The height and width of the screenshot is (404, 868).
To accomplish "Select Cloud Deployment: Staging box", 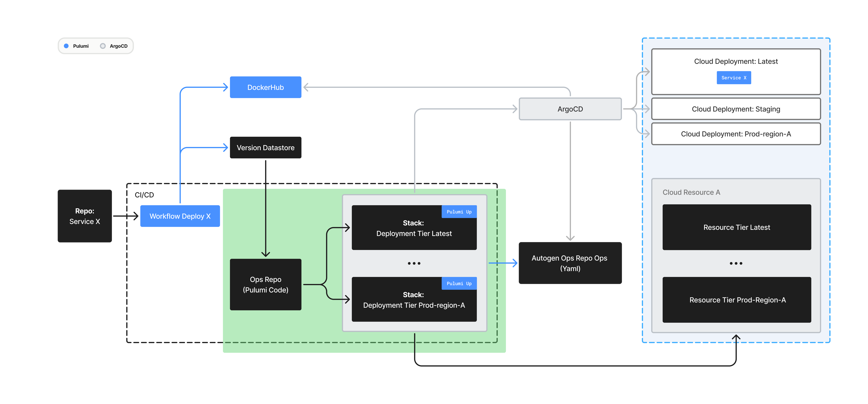I will (736, 109).
